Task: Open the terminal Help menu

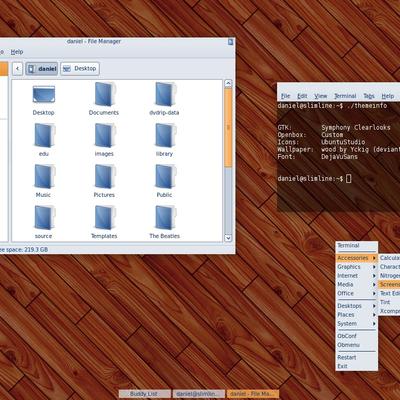Action: tap(388, 96)
